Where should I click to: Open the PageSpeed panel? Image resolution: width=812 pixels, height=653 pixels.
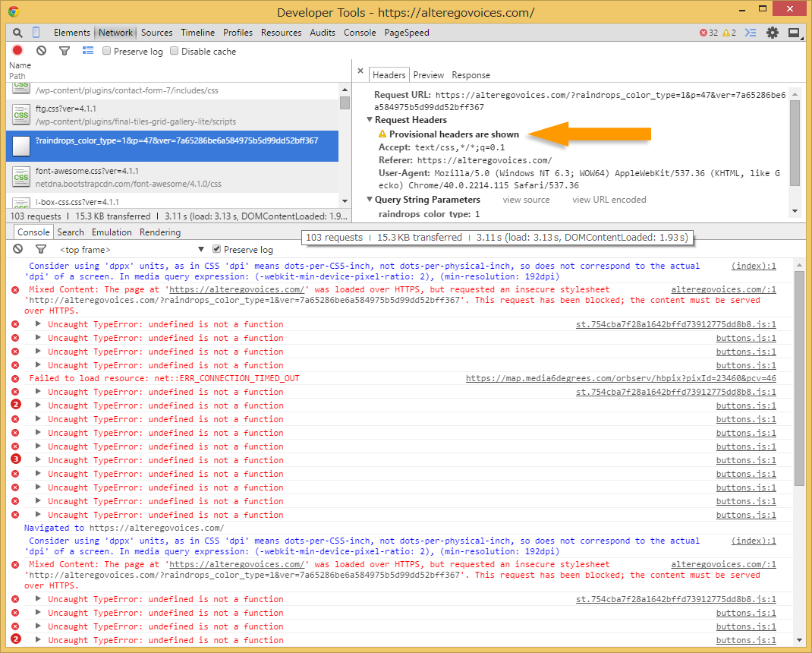(407, 33)
